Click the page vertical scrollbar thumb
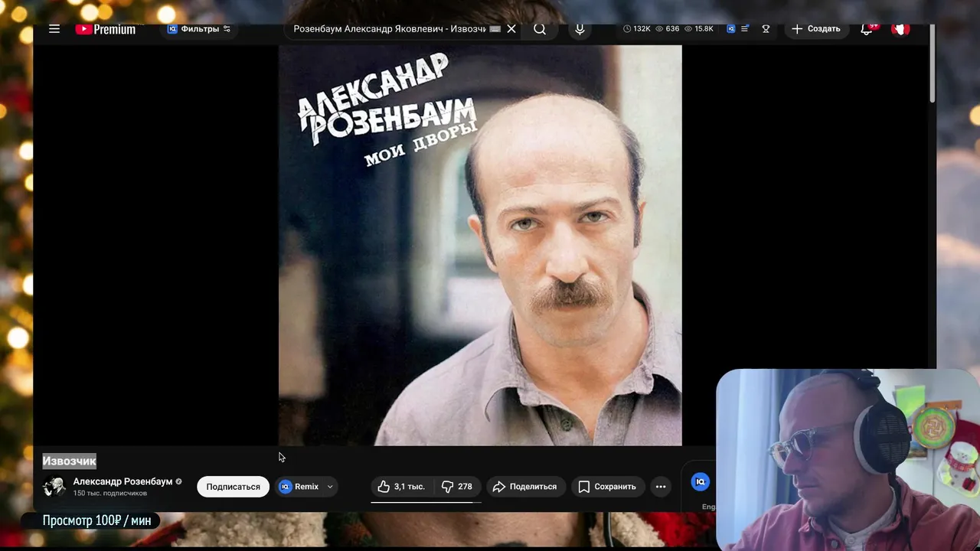980x551 pixels. [x=932, y=64]
